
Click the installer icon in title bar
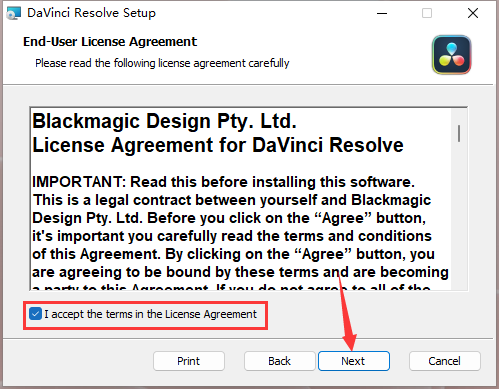click(14, 13)
